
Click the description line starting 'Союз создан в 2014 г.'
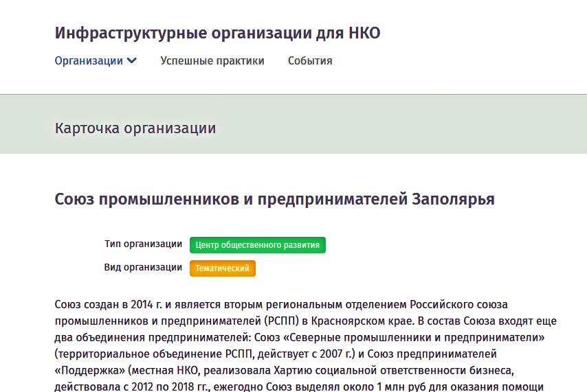click(x=281, y=305)
